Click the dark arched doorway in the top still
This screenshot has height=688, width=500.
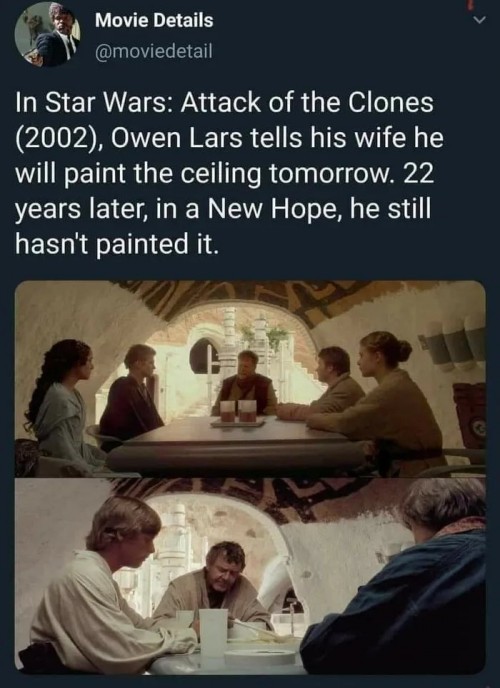[x=204, y=356]
